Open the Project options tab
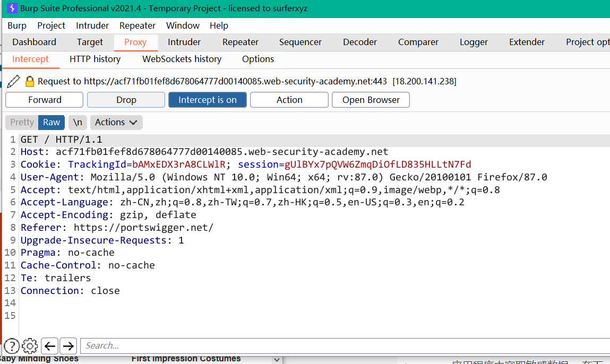Image resolution: width=610 pixels, height=364 pixels. pos(587,42)
